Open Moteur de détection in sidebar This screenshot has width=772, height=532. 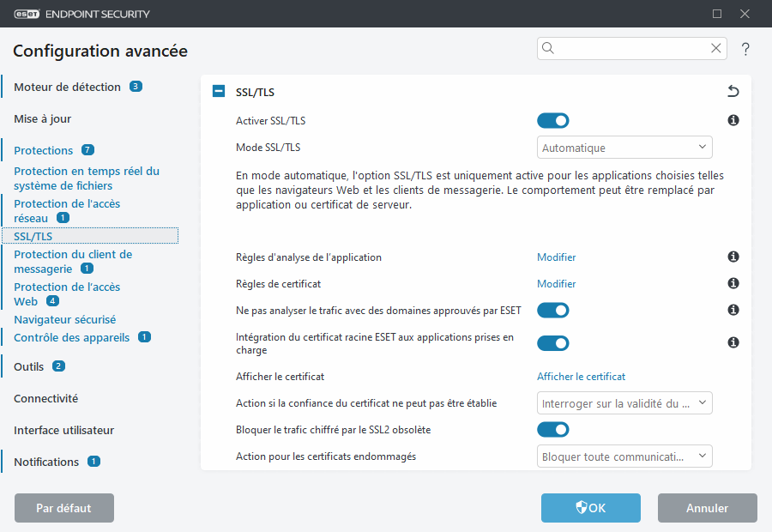[x=67, y=87]
